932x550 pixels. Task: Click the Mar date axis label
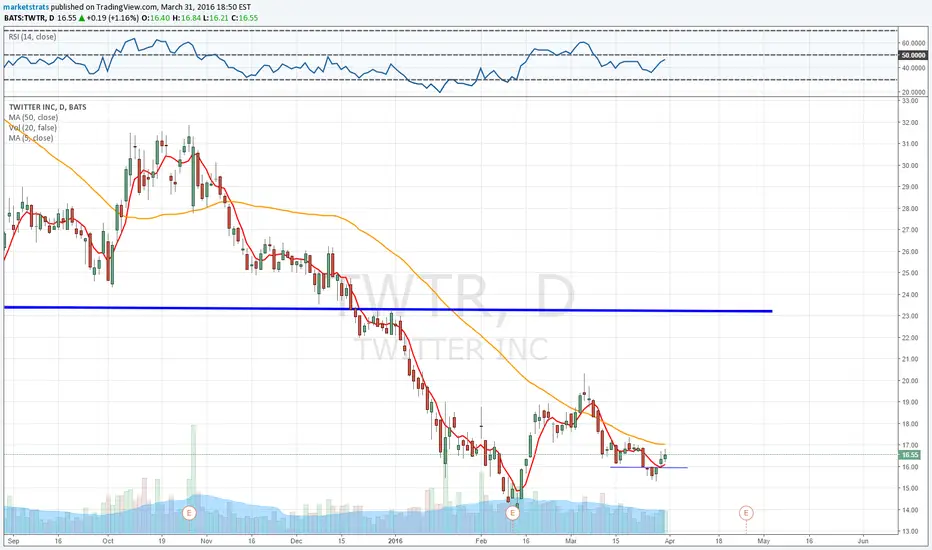[571, 541]
